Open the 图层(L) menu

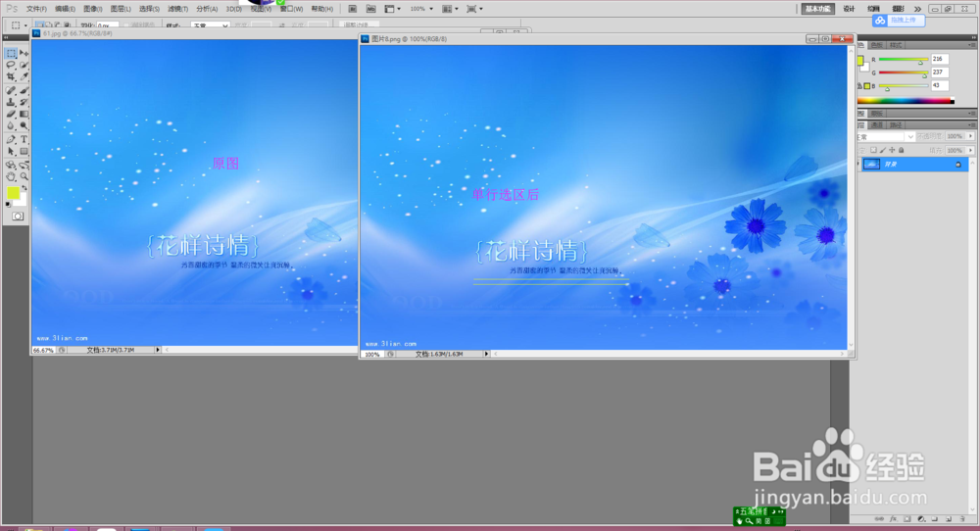point(121,9)
